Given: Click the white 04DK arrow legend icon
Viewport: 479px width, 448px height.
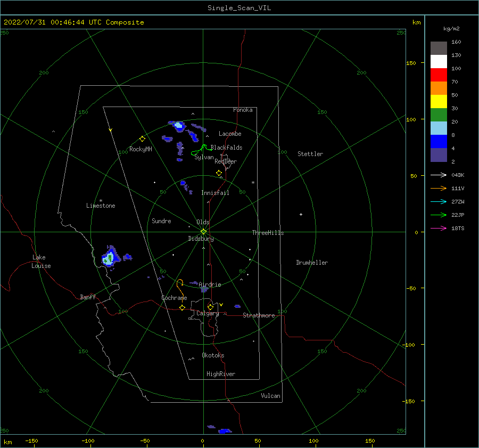Looking at the screenshot, I should click(x=439, y=175).
